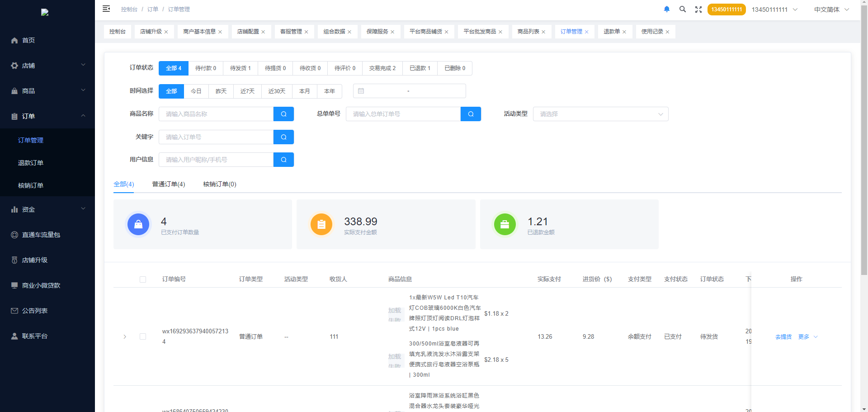
Task: Check the select-all orders checkbox in header
Action: [x=143, y=279]
